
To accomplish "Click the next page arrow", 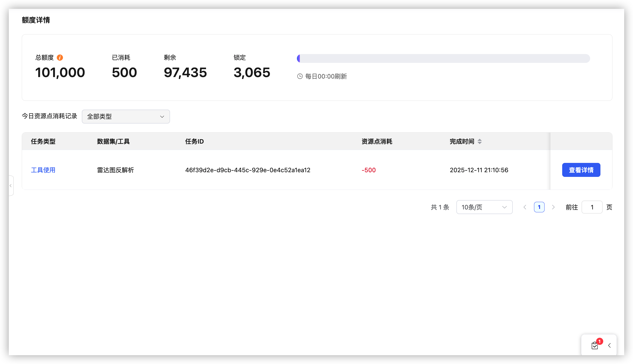I will coord(553,207).
